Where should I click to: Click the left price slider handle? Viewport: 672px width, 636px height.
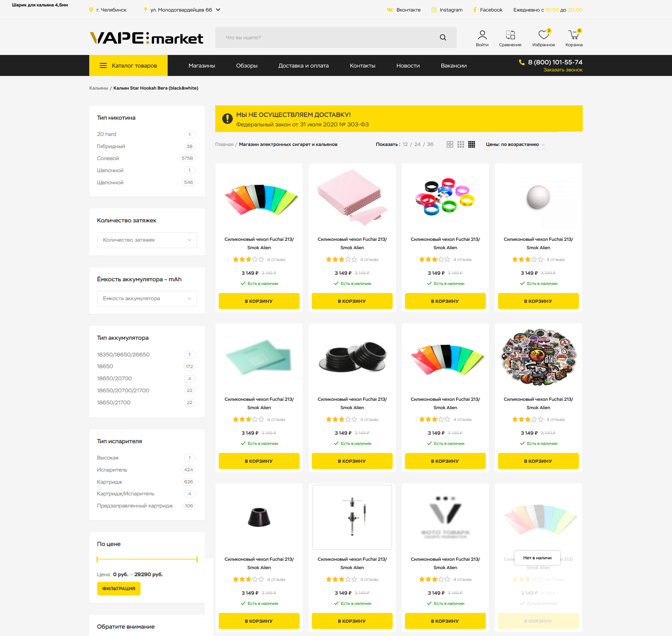coord(97,559)
